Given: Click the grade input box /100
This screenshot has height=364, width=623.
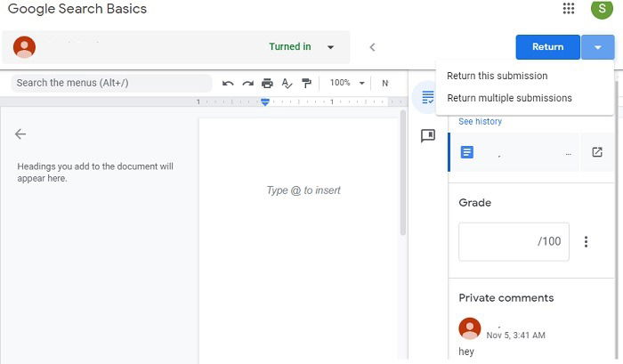Looking at the screenshot, I should coord(514,241).
